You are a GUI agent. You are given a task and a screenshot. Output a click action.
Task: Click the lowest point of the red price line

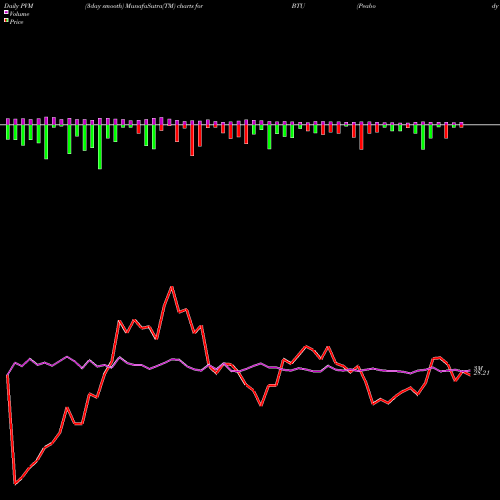click(x=15, y=484)
